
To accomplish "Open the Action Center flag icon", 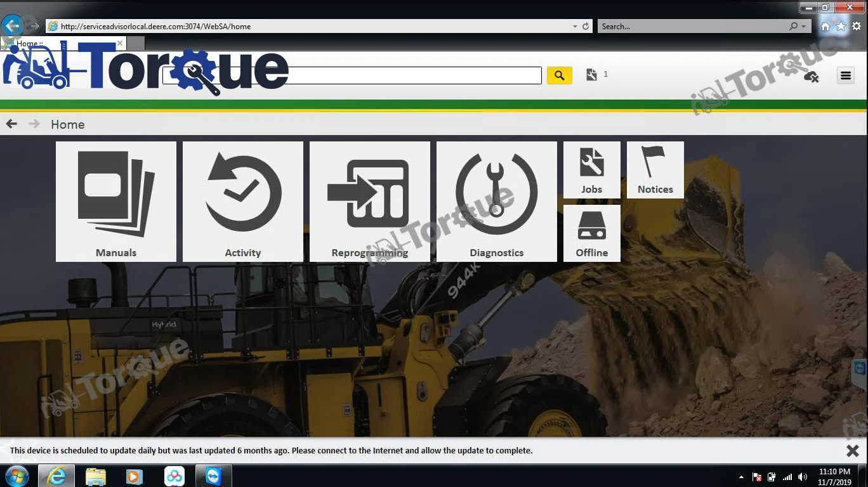I will pyautogui.click(x=757, y=477).
